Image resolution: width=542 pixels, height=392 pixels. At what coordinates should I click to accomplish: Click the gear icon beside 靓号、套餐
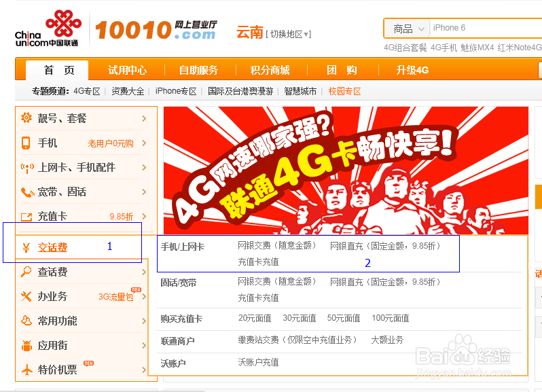[26, 118]
